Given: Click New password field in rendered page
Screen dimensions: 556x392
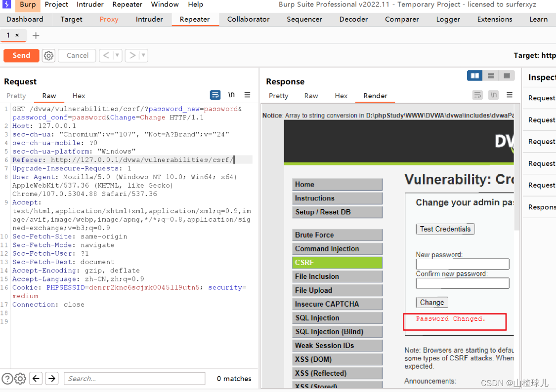Looking at the screenshot, I should (463, 264).
